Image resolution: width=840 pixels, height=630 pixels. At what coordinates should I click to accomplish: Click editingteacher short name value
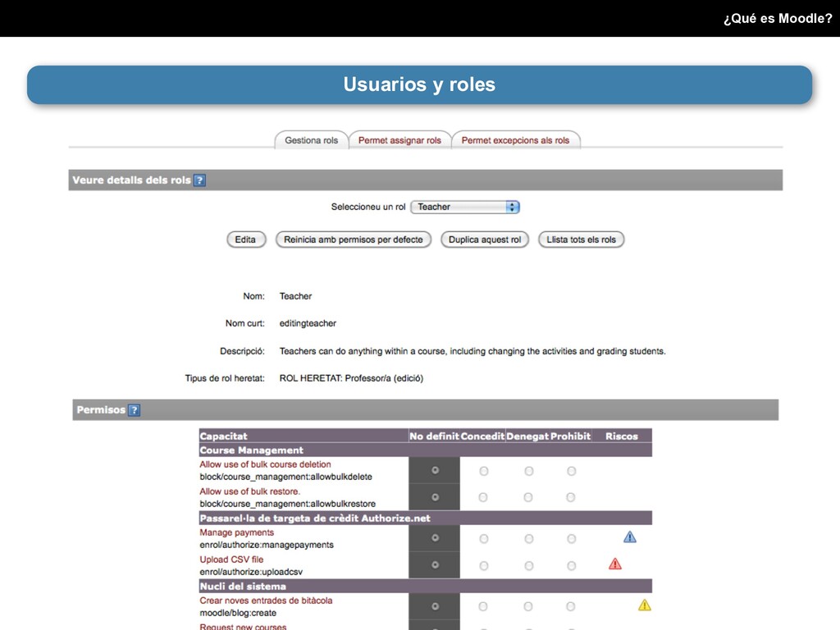pos(308,323)
